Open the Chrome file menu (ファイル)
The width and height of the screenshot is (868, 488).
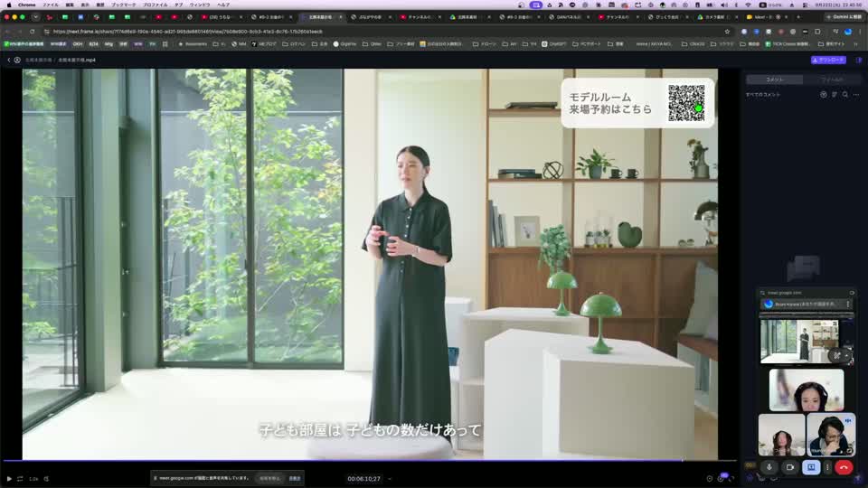tap(51, 5)
